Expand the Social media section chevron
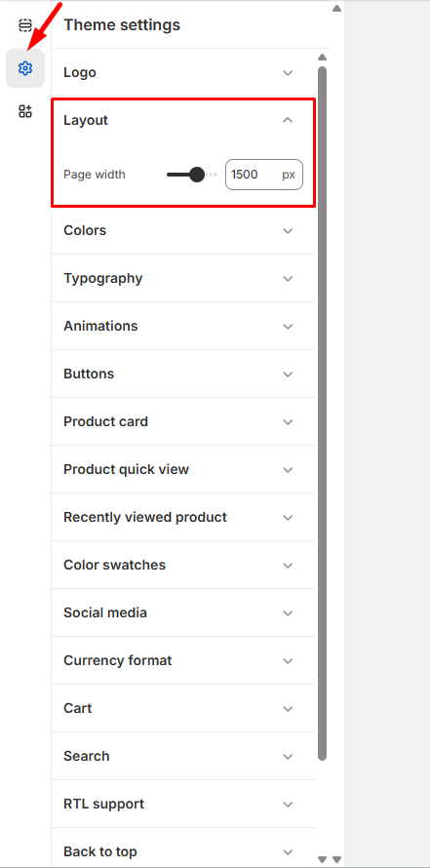430x868 pixels. 288,612
